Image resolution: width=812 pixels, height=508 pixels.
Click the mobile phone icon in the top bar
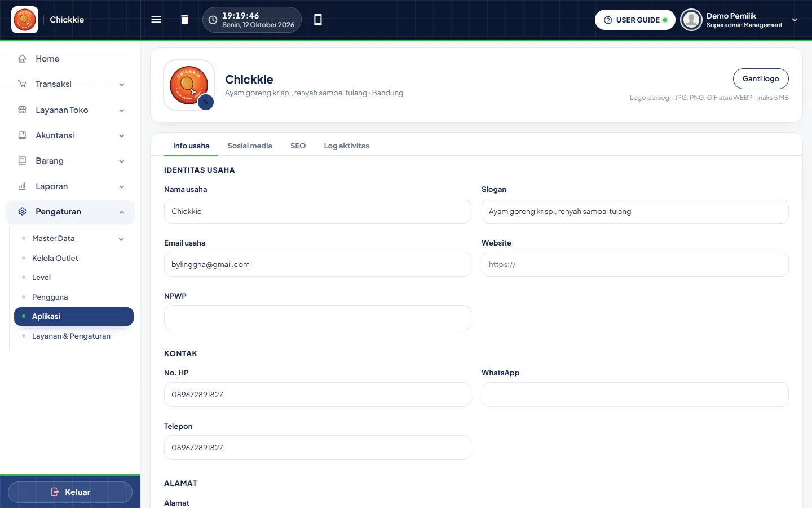[x=318, y=20]
